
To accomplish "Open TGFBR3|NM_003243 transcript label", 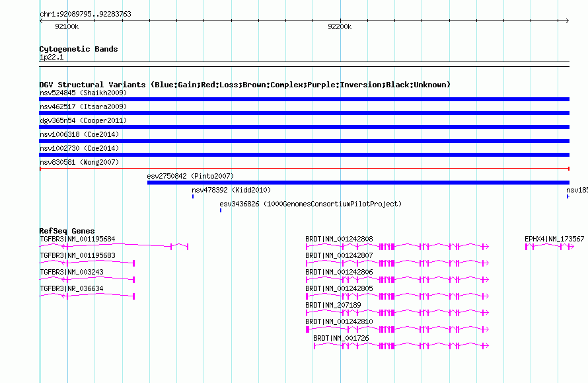I will (x=71, y=272).
